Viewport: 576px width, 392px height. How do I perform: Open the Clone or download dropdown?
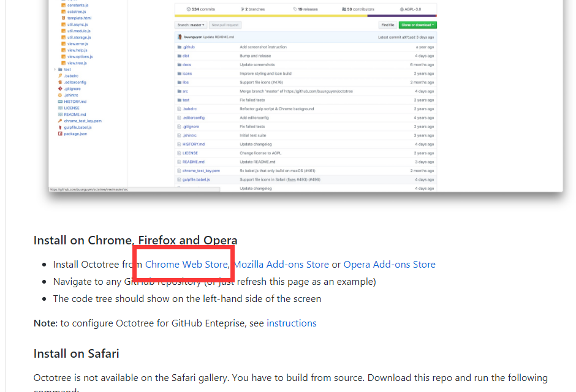click(x=418, y=25)
